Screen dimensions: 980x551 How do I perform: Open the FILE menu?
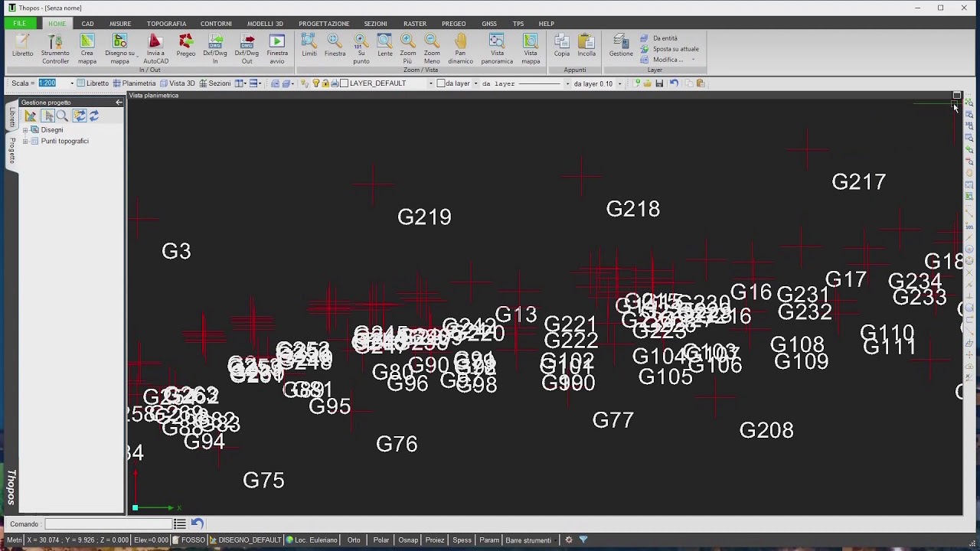19,24
